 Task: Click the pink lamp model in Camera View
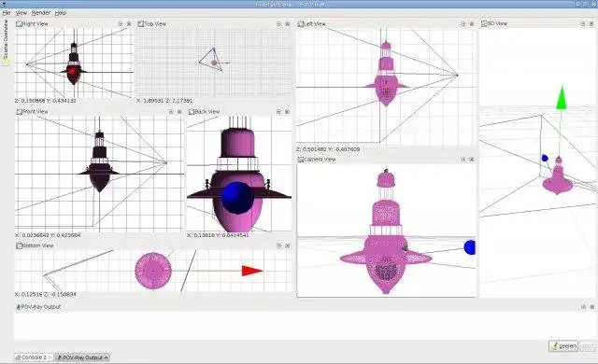[386, 232]
